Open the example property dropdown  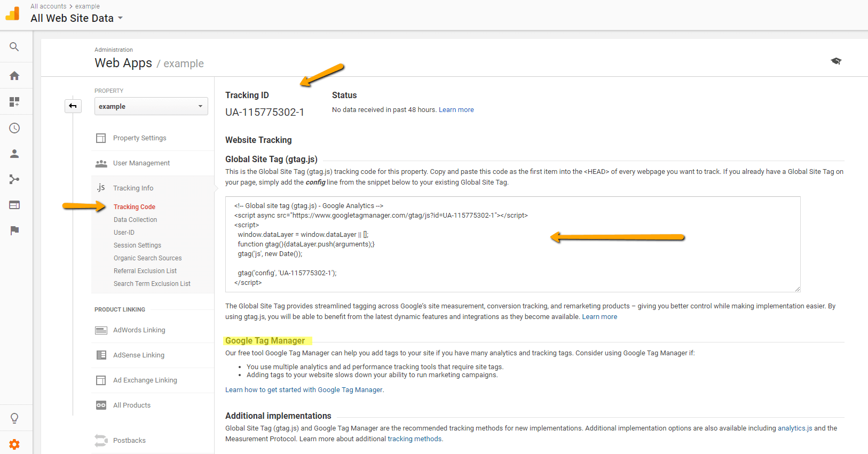tap(151, 106)
